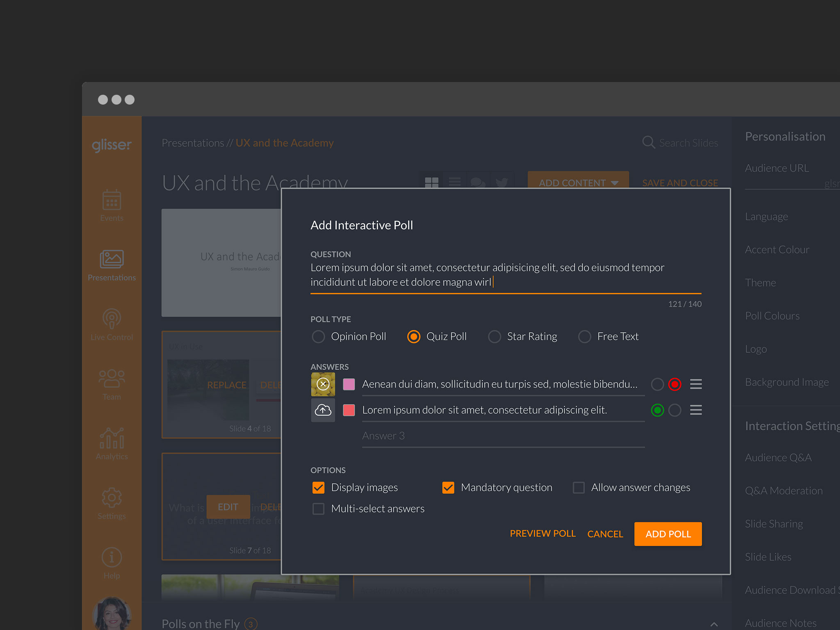Click UX and the Academy breadcrumb

point(285,143)
